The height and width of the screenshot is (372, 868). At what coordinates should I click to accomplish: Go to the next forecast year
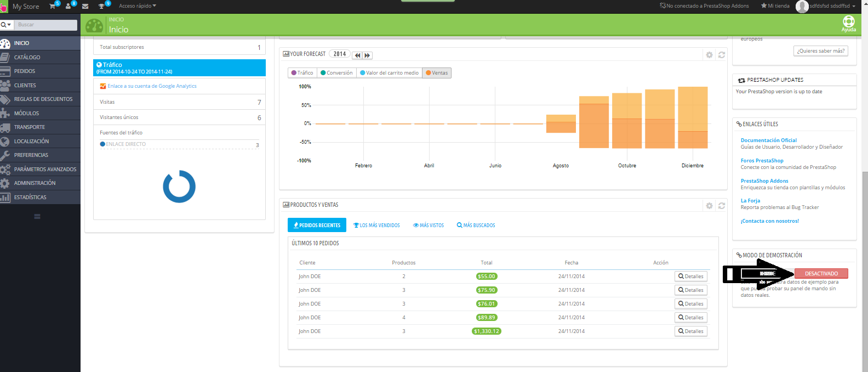tap(367, 55)
